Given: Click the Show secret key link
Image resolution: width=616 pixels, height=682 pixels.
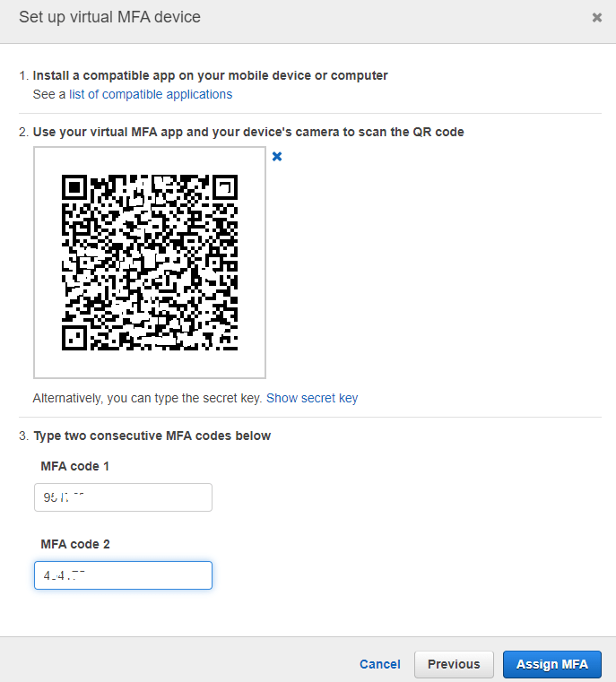Looking at the screenshot, I should 312,398.
